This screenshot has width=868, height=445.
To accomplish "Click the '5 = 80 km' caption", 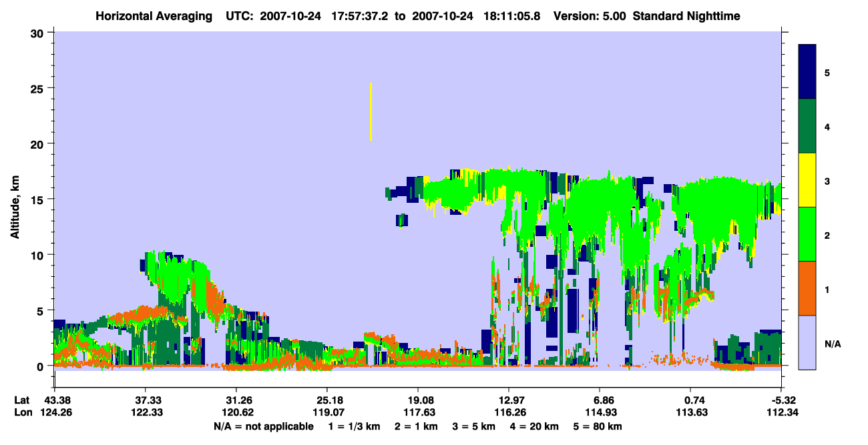I will 597,426.
